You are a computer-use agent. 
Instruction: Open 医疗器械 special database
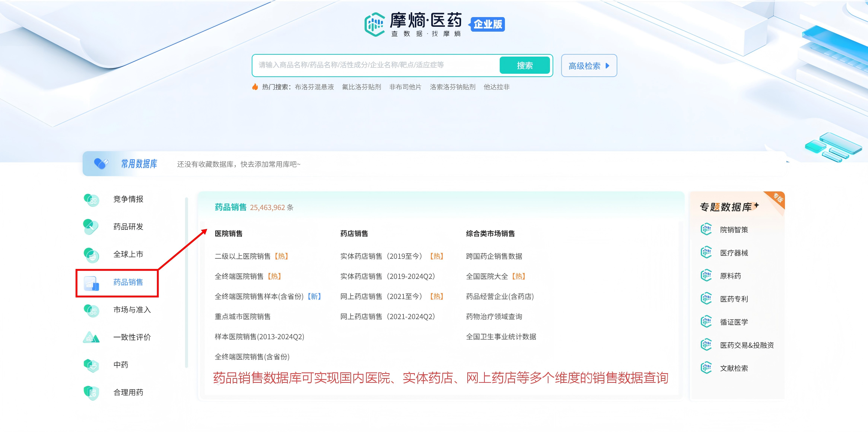(x=734, y=253)
